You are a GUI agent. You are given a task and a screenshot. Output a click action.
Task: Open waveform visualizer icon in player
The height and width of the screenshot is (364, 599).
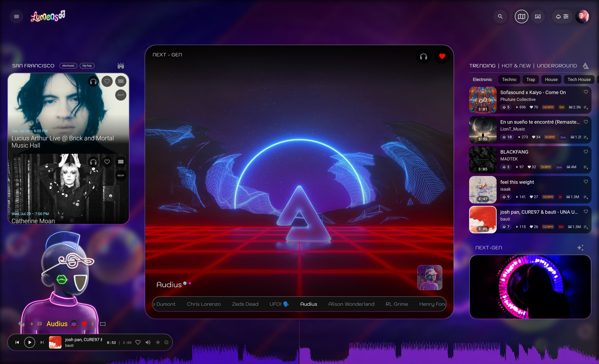158,342
